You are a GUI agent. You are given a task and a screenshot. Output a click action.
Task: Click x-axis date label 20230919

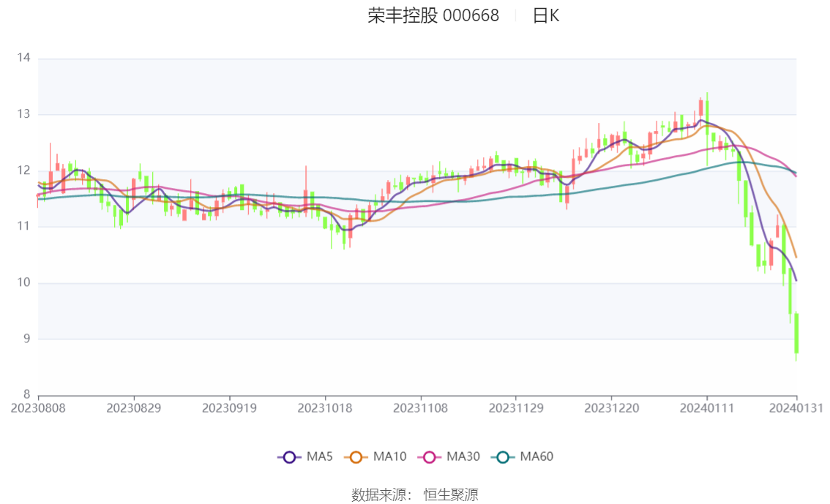(229, 408)
